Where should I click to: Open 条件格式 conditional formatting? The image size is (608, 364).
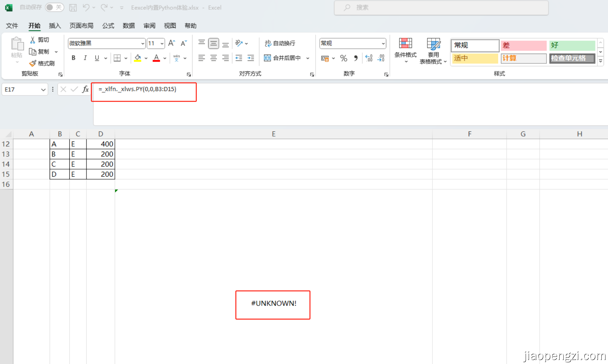pyautogui.click(x=405, y=50)
